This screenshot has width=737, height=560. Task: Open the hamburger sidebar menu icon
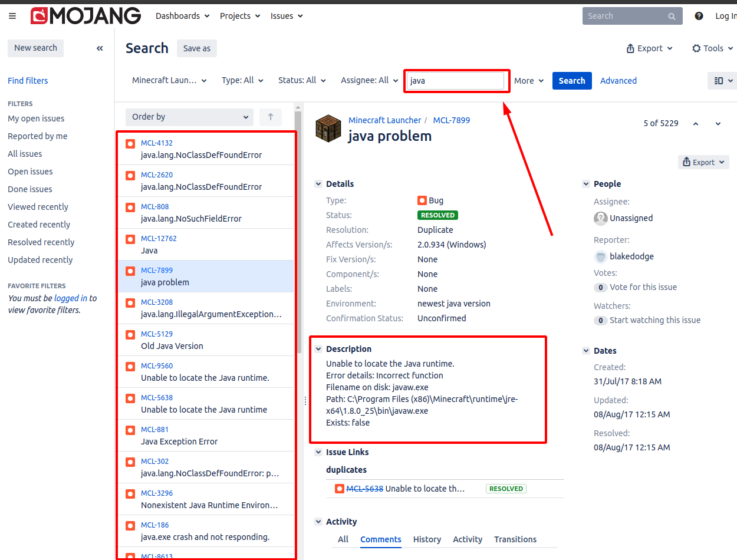pyautogui.click(x=12, y=16)
